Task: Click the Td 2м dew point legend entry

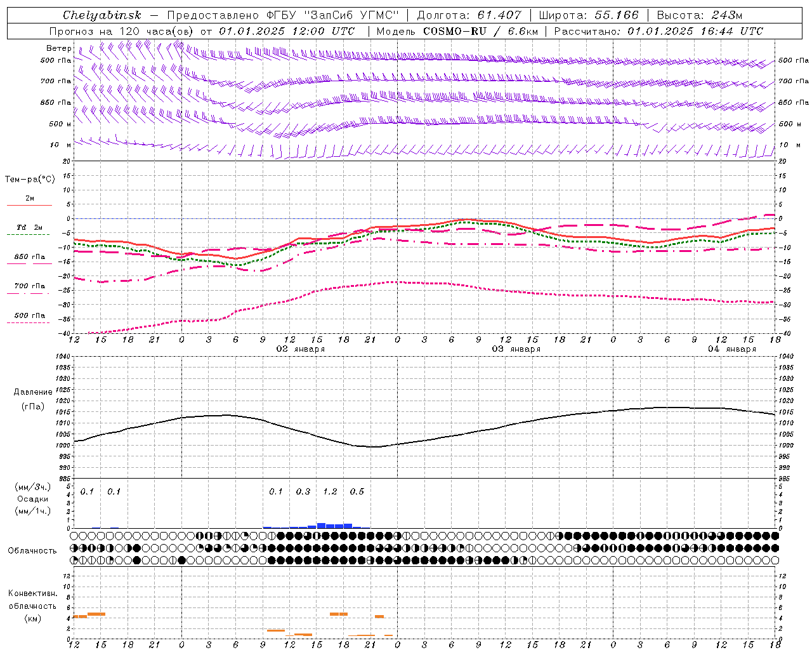Action: click(x=30, y=227)
